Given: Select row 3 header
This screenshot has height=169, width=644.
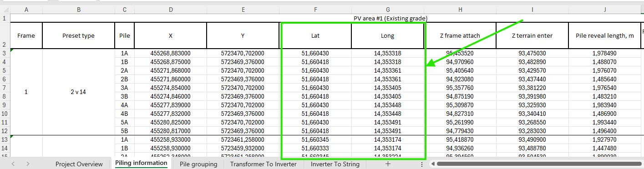Looking at the screenshot, I should [x=5, y=54].
